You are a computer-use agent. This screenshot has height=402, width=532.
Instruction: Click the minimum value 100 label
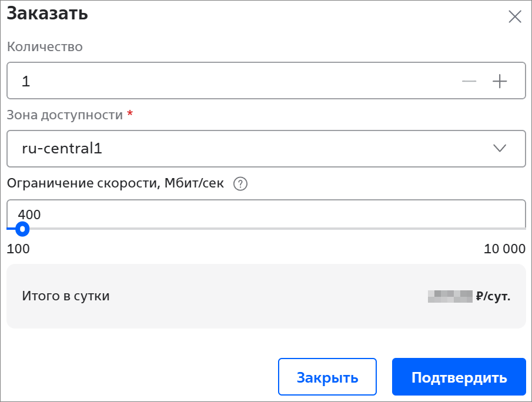18,249
